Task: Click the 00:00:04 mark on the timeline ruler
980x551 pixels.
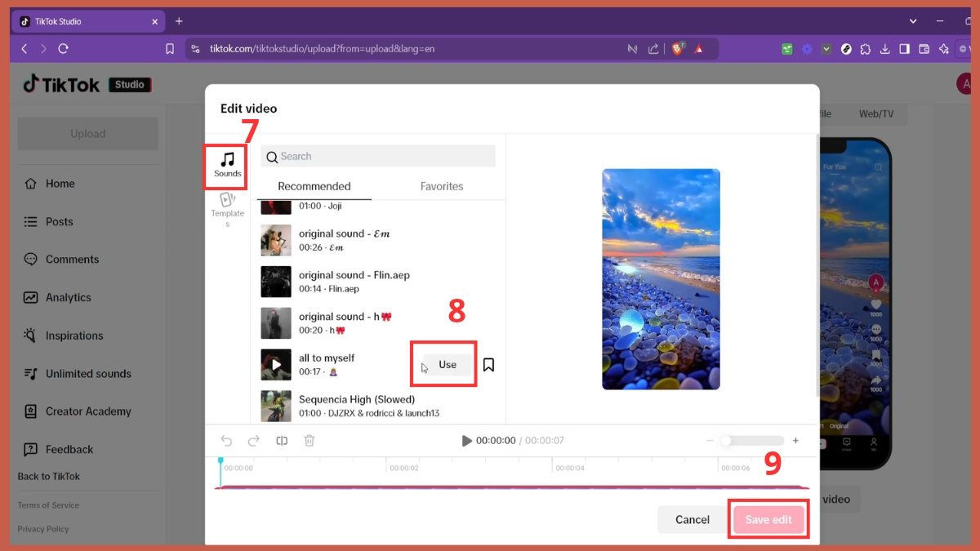Action: click(570, 468)
